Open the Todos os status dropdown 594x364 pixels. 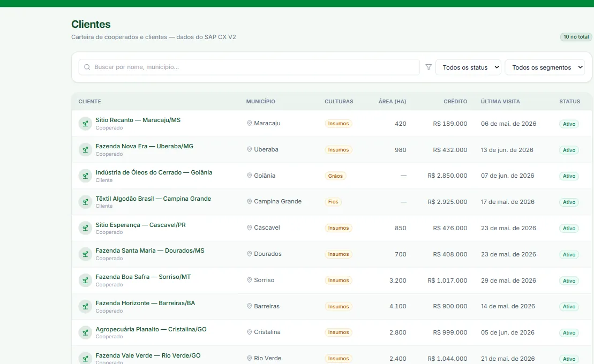(468, 67)
